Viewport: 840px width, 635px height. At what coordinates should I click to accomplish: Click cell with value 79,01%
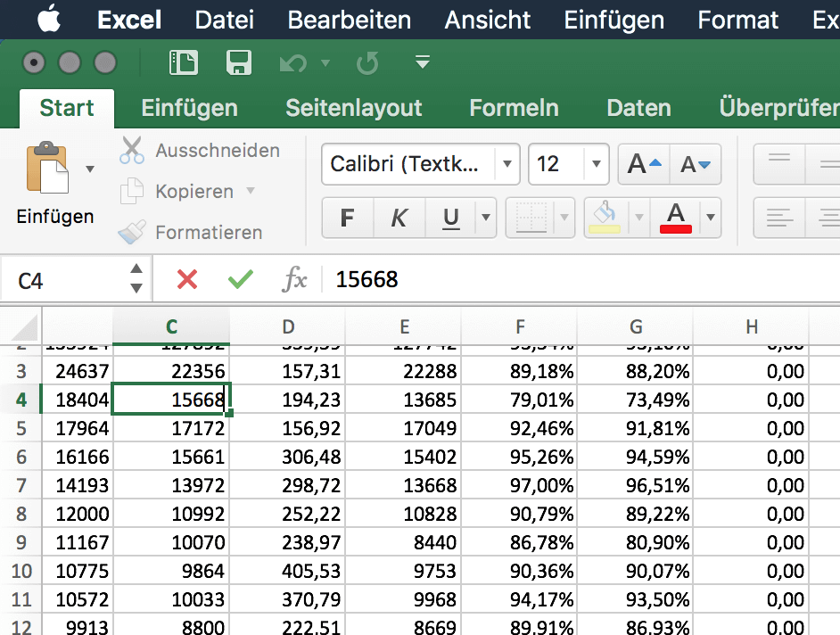(519, 400)
